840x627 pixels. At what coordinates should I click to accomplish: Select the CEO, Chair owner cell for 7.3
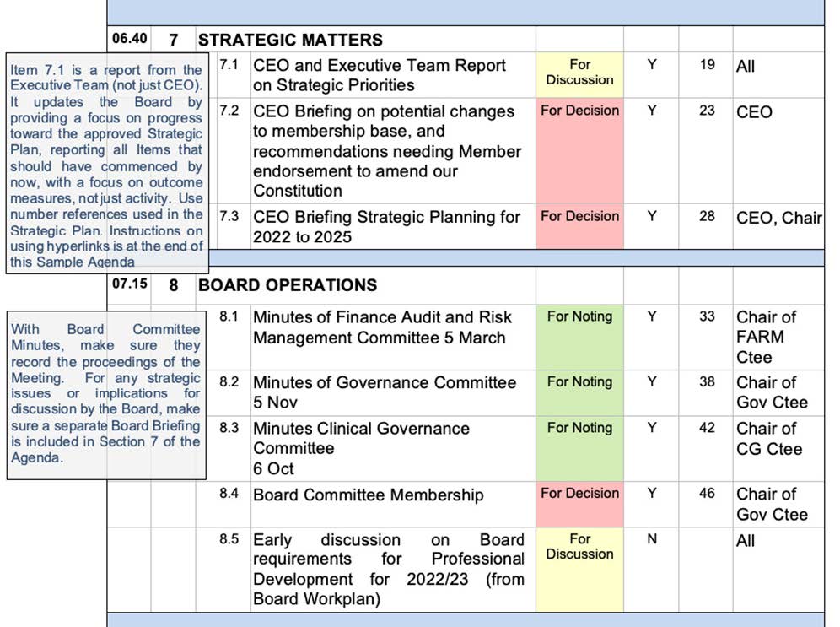pos(776,218)
